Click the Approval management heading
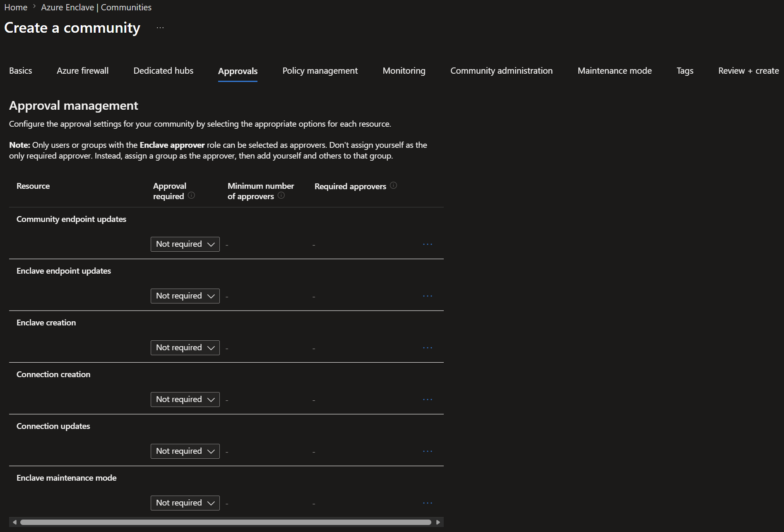This screenshot has width=784, height=532. tap(74, 106)
